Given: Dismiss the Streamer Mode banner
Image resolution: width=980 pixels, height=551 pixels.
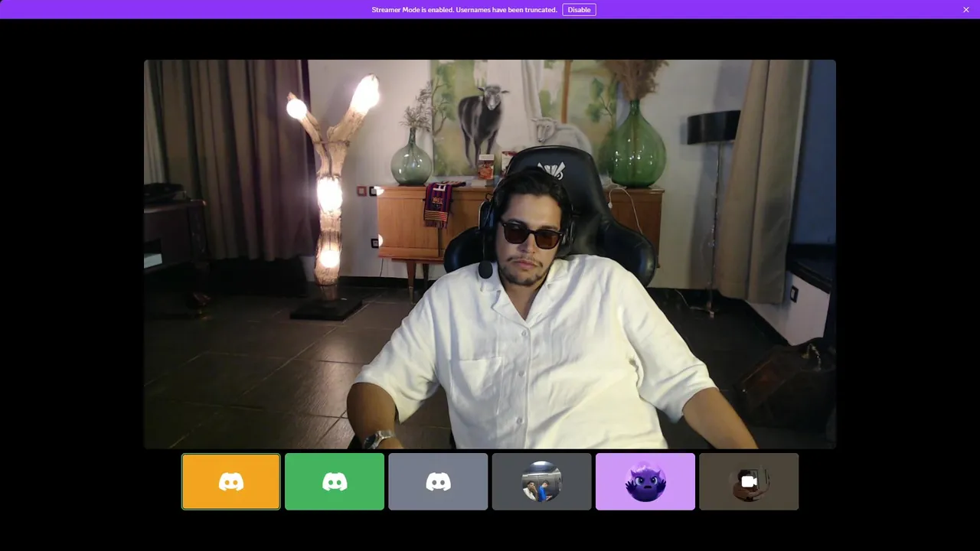Looking at the screenshot, I should coord(966,10).
